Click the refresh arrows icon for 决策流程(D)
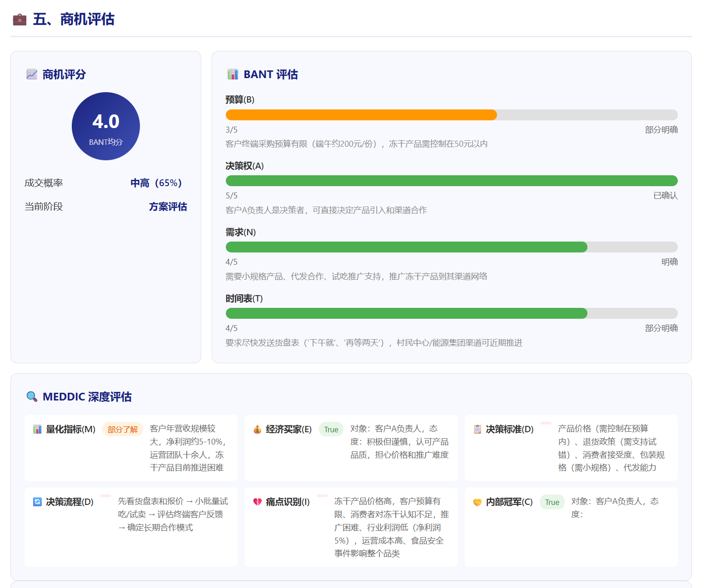The image size is (701, 588). click(37, 502)
